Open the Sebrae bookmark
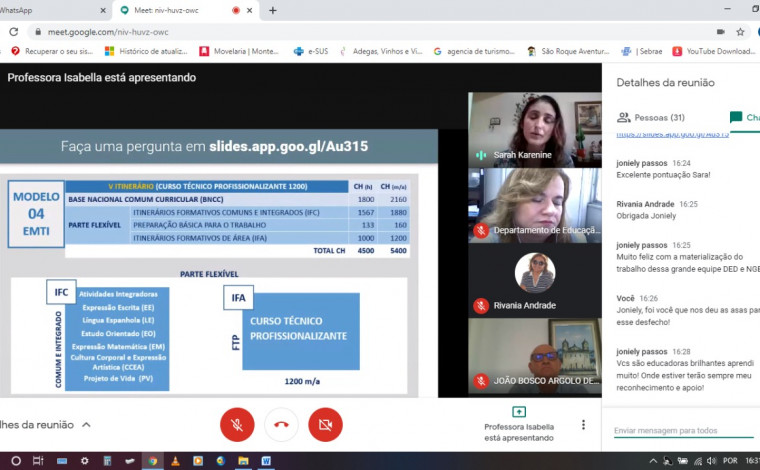The width and height of the screenshot is (760, 470). tap(647, 51)
